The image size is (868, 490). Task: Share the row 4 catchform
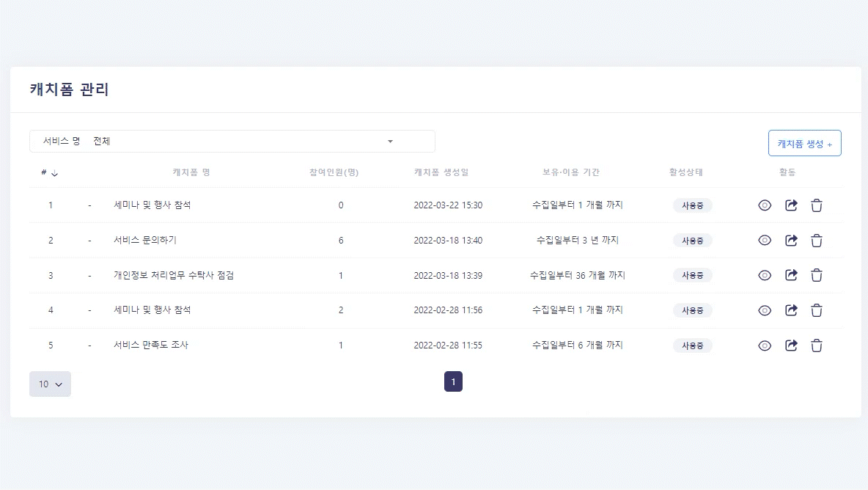click(791, 310)
